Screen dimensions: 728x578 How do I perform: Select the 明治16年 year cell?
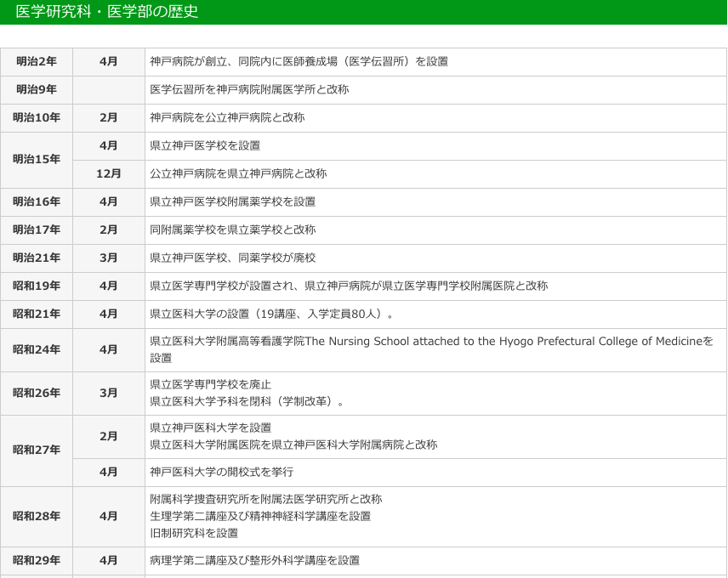click(37, 201)
